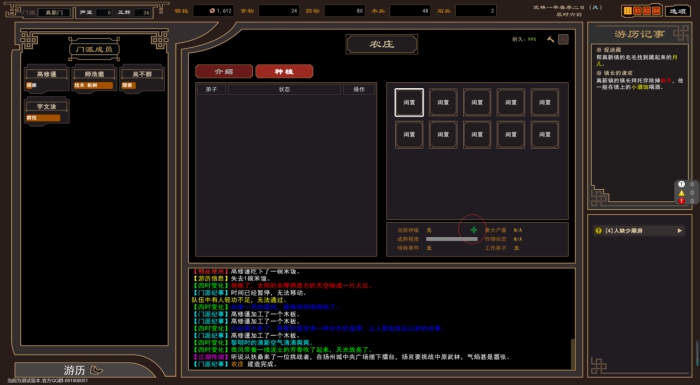Screen dimensions: 700x385
Task: Open the 选项 options menu
Action: 677,11
